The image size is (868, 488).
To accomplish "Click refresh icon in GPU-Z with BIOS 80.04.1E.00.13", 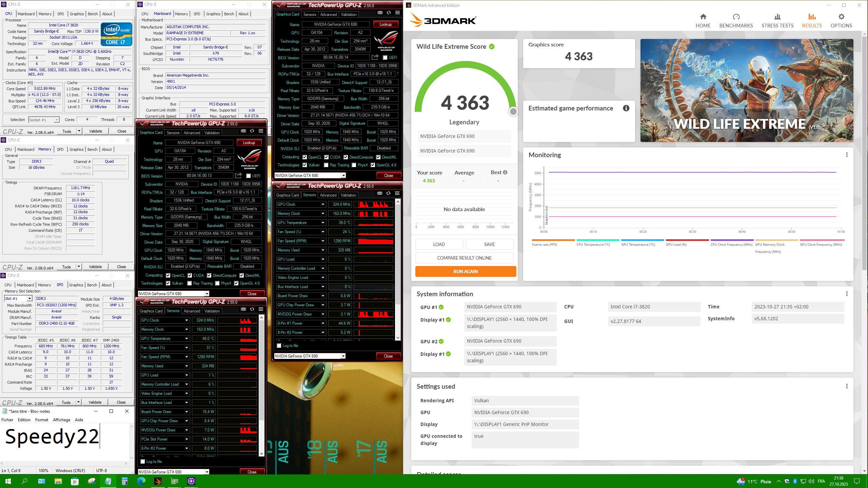I will click(x=252, y=131).
